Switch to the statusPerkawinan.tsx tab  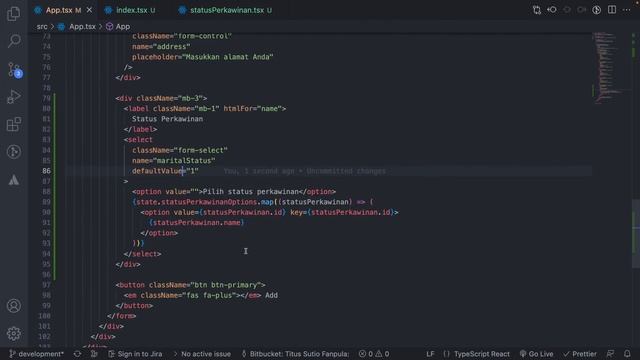point(227,10)
